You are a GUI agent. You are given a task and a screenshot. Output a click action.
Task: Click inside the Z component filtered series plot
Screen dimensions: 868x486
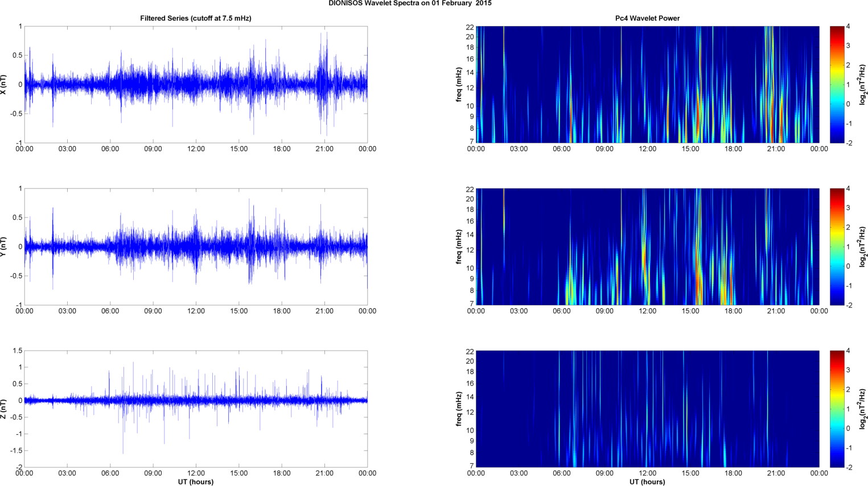click(x=196, y=409)
